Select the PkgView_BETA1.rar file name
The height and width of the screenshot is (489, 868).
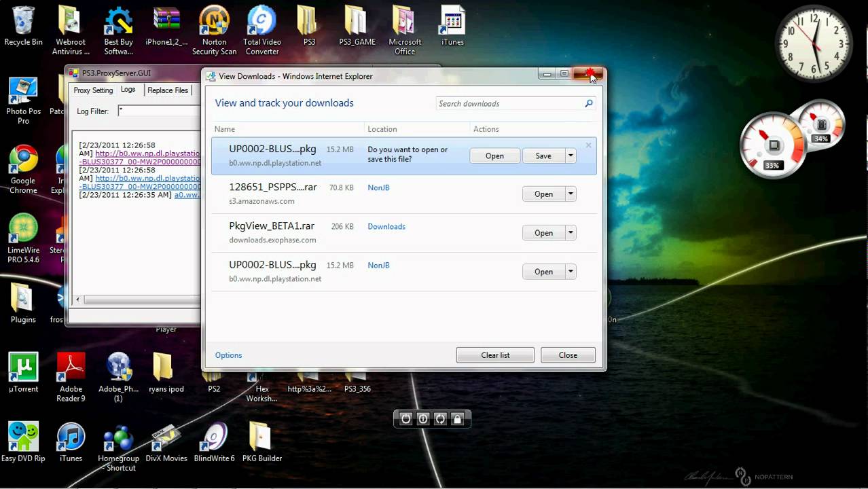[x=272, y=226]
